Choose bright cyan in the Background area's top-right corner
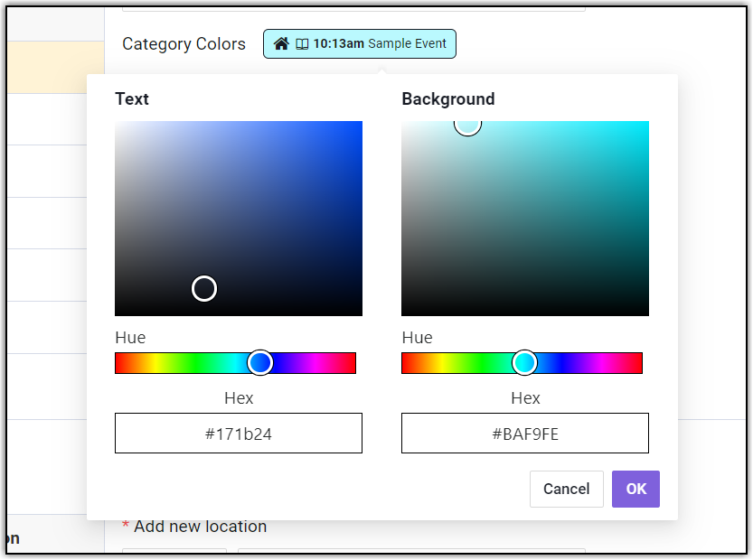The width and height of the screenshot is (753, 560). pyautogui.click(x=645, y=125)
